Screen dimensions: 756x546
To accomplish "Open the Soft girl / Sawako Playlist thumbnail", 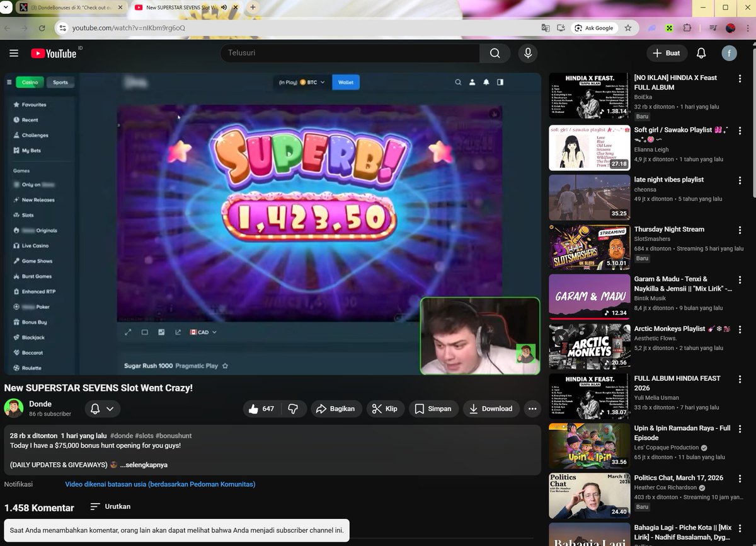I will [x=590, y=148].
